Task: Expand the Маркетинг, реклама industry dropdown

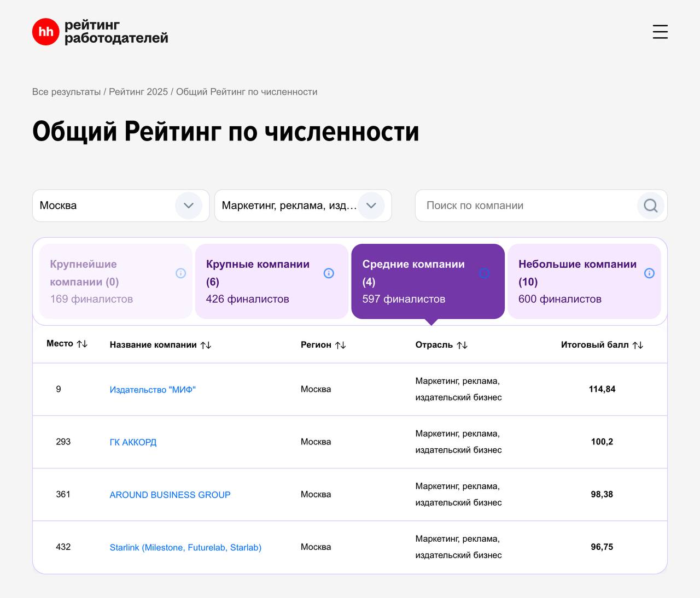Action: coord(371,206)
